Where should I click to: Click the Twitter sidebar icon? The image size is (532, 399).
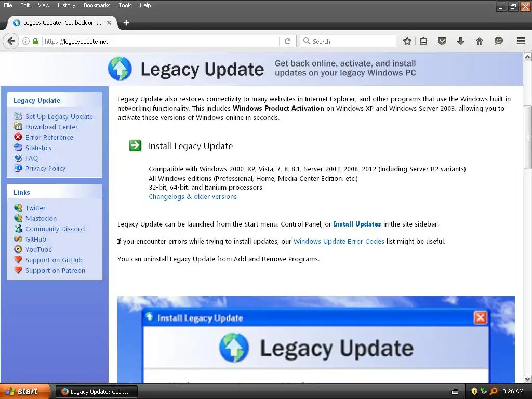coord(18,208)
